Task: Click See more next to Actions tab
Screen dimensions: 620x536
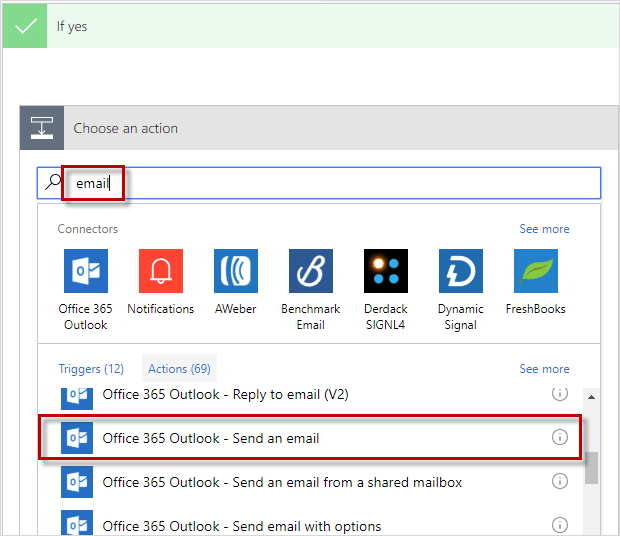Action: click(544, 369)
